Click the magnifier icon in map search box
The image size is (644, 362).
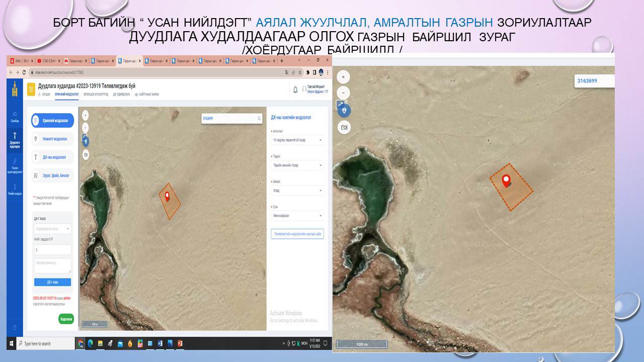tap(259, 119)
